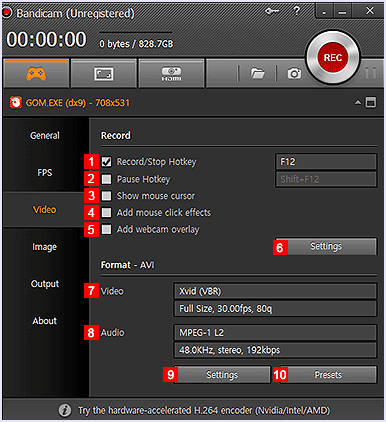Take screenshot with camera icon
Viewport: 386px width, 422px height.
(x=294, y=73)
